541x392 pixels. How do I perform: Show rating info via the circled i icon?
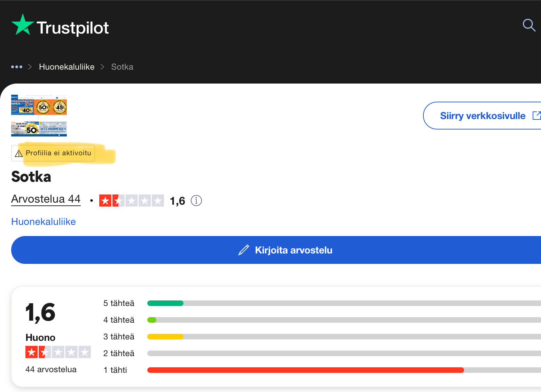pyautogui.click(x=196, y=201)
